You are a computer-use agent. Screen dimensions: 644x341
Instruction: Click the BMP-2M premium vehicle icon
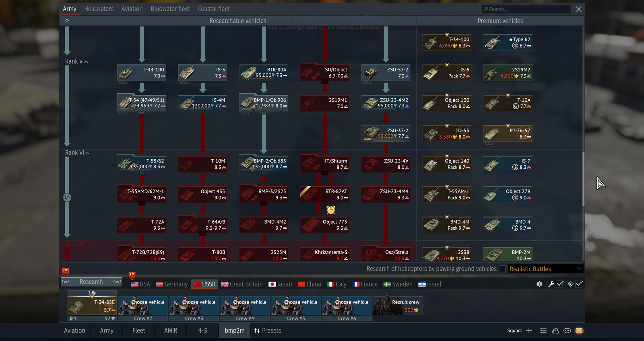coord(492,255)
